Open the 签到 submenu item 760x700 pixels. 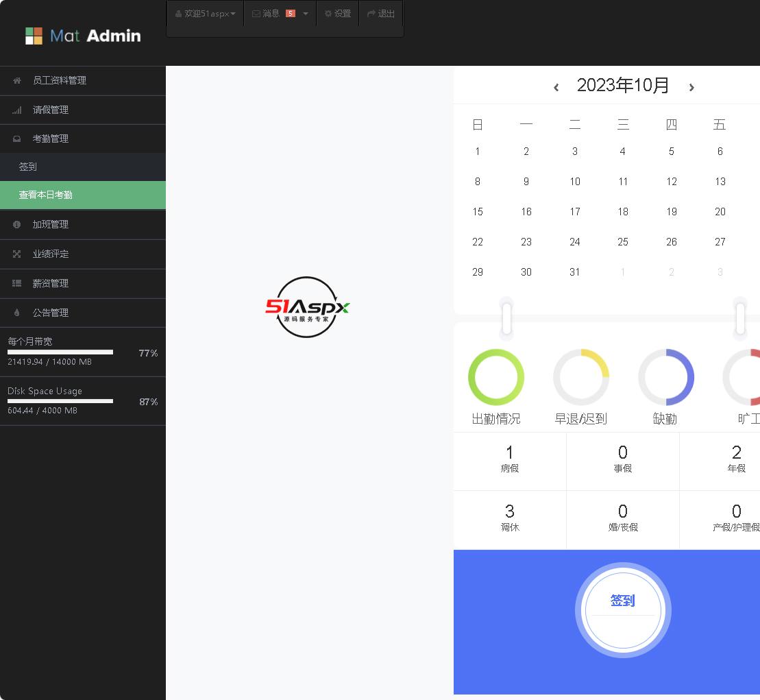click(83, 167)
